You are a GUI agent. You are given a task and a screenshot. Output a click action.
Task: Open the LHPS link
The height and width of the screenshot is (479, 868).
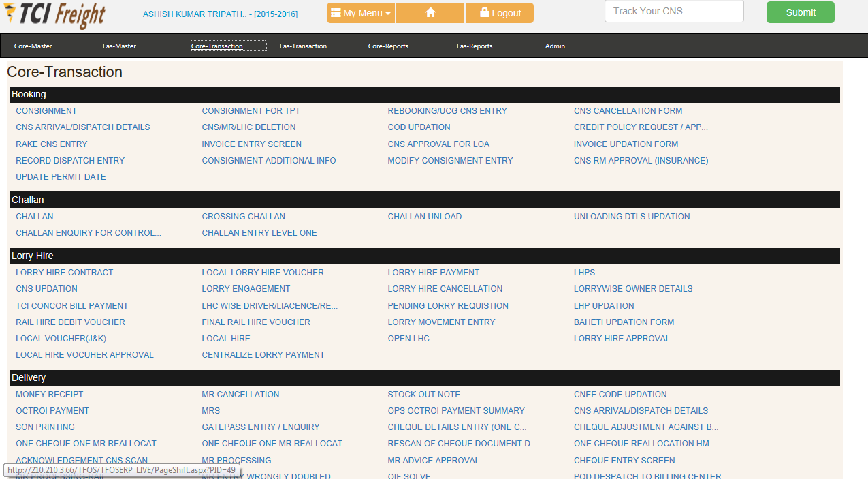pyautogui.click(x=584, y=273)
